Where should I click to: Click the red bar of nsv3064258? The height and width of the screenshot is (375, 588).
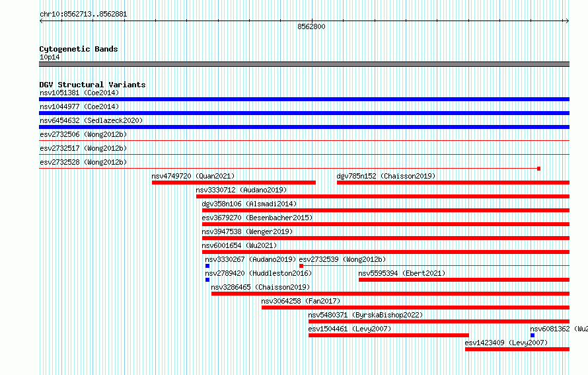pyautogui.click(x=416, y=308)
